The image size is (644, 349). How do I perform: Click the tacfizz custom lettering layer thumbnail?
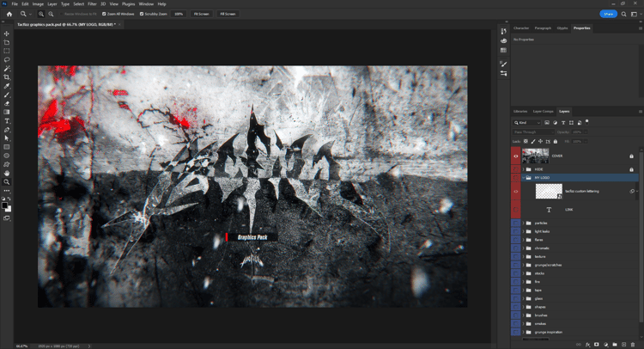tap(549, 191)
